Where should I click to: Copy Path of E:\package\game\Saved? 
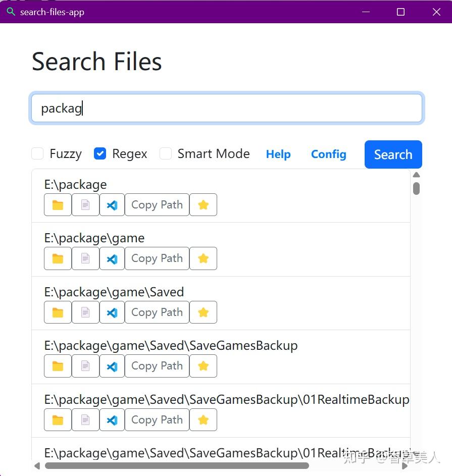[x=157, y=312]
